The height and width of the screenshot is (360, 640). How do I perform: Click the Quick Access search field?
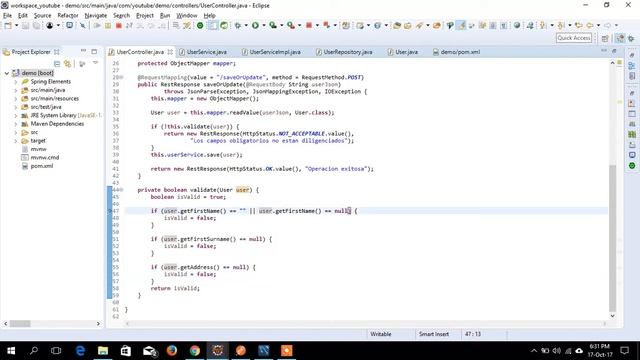coord(573,38)
